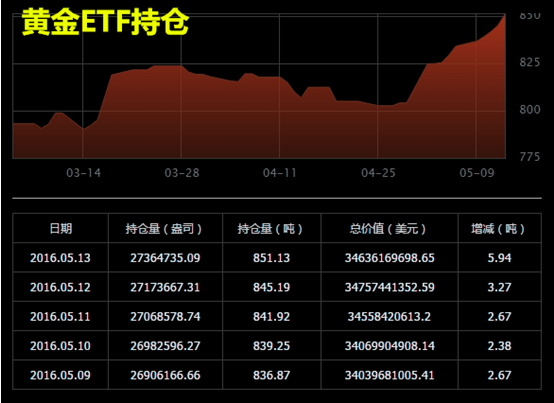Select the date cell 2016.05.09
Screen dimensions: 554x403
pyautogui.click(x=60, y=375)
